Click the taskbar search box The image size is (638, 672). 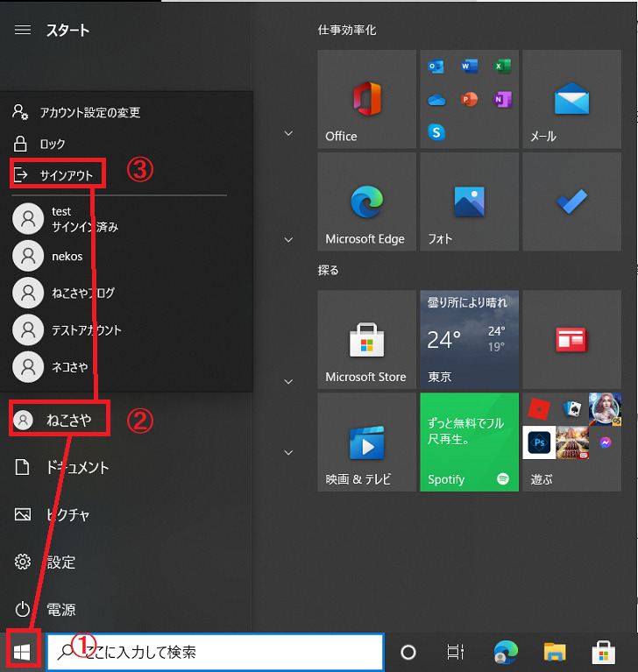tap(216, 652)
